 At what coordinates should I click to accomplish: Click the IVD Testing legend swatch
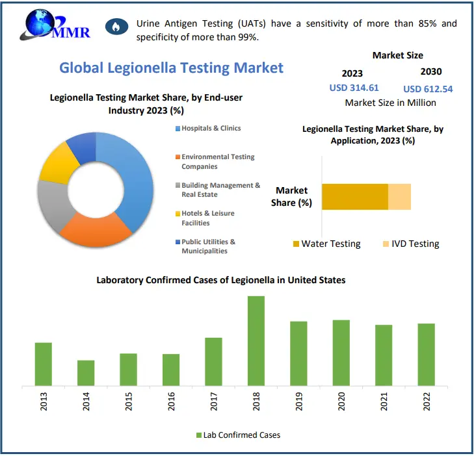[386, 244]
